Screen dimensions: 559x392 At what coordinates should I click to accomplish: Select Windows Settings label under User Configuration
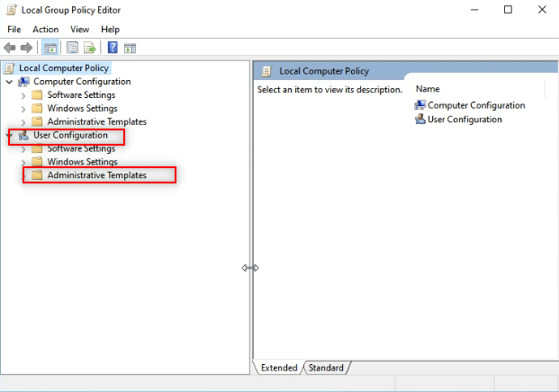[82, 162]
